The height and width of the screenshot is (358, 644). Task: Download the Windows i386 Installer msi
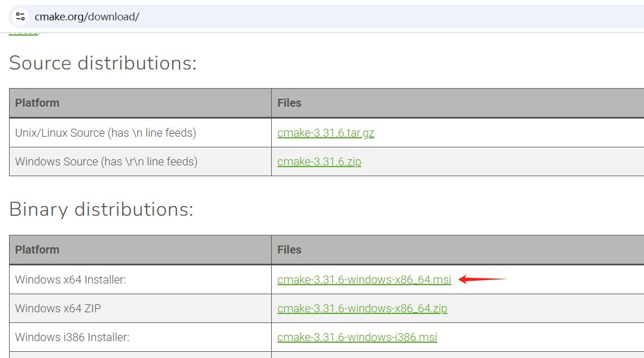[x=357, y=337]
